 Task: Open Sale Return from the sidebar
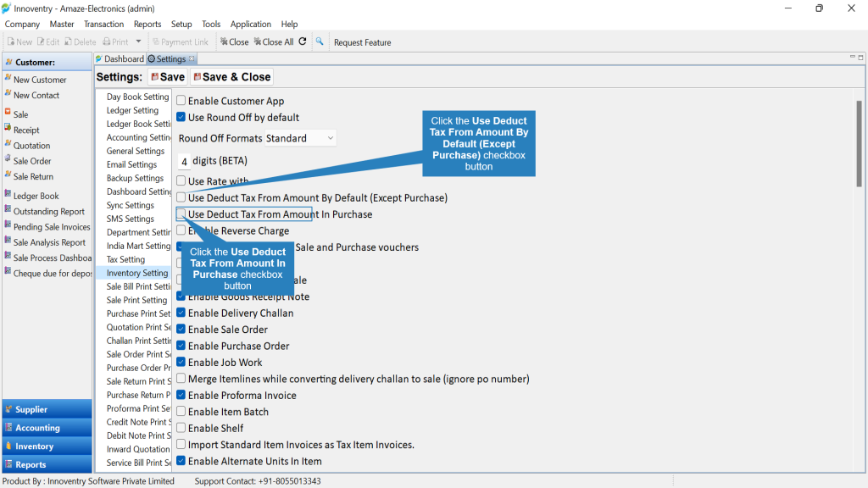pos(33,176)
